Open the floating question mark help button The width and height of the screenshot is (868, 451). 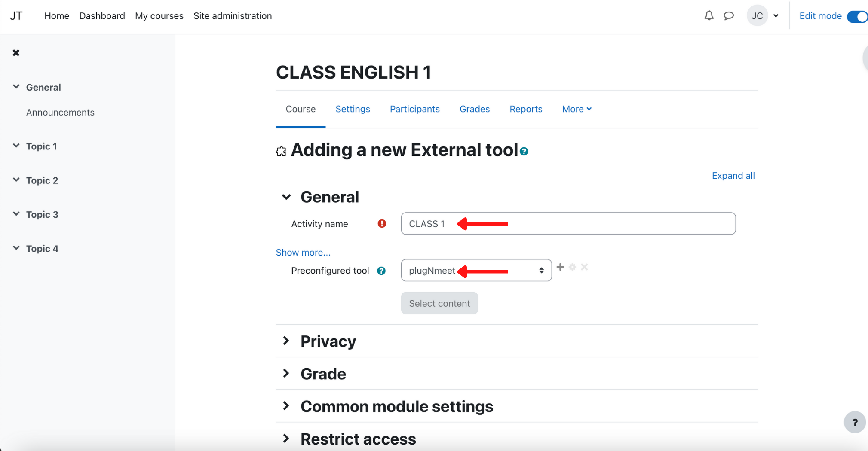(x=854, y=423)
